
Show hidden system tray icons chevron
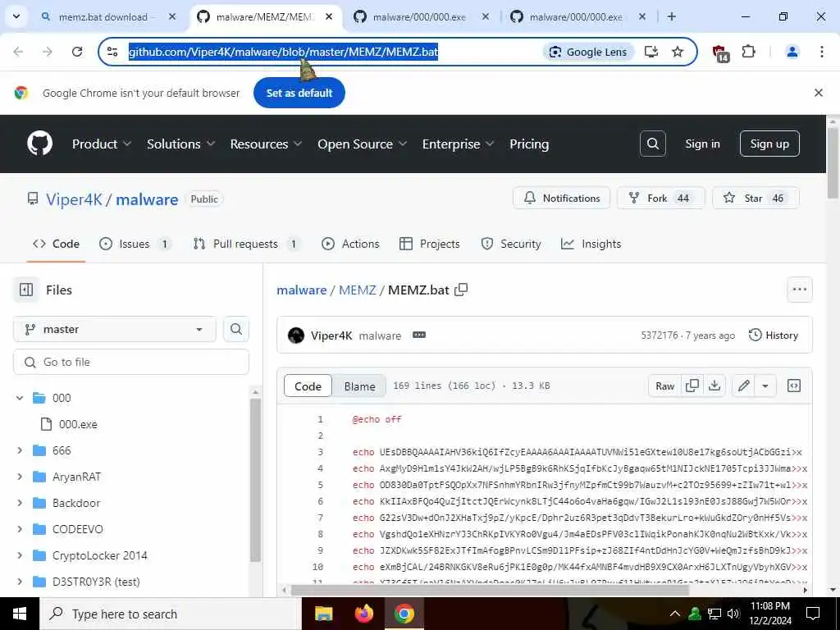[675, 614]
